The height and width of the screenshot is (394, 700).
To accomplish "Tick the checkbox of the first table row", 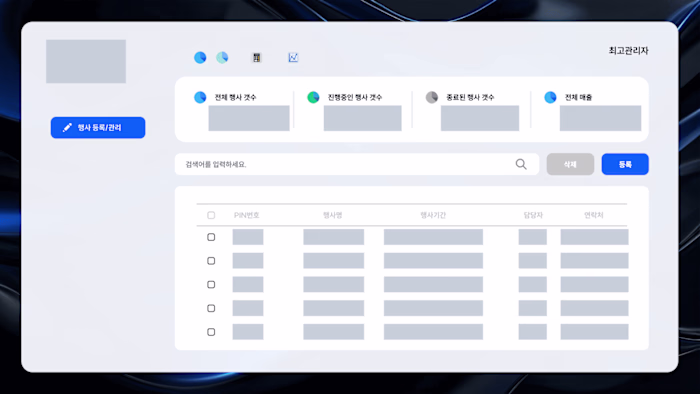I will (211, 237).
